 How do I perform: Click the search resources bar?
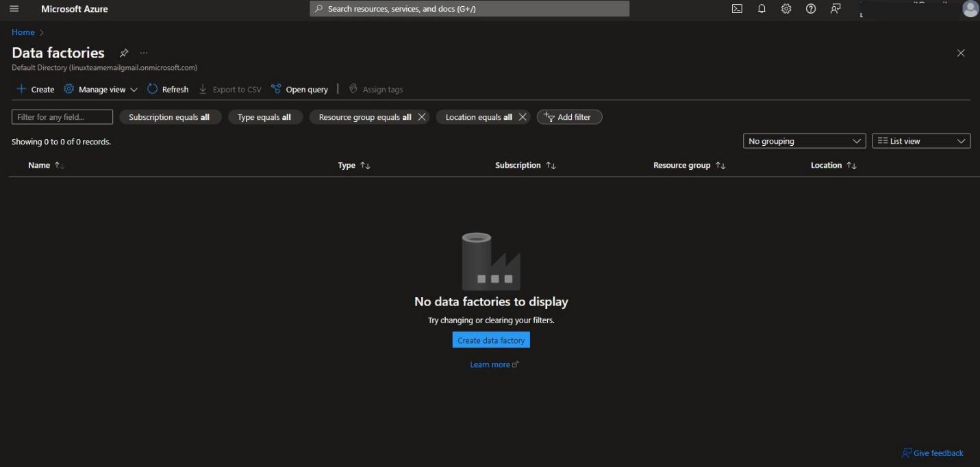pyautogui.click(x=470, y=9)
